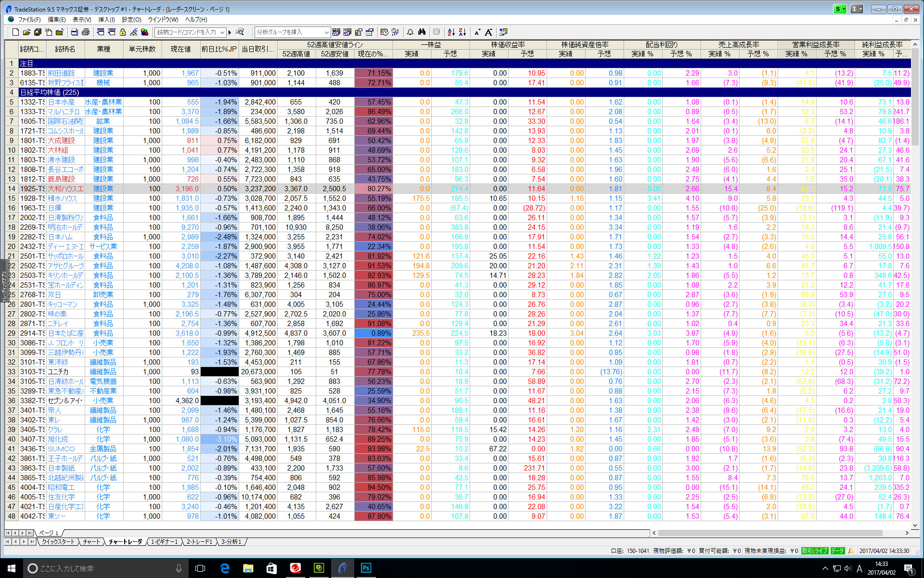This screenshot has height=578, width=924.
Task: Click the 大成建設 symbol name cell
Action: point(65,141)
